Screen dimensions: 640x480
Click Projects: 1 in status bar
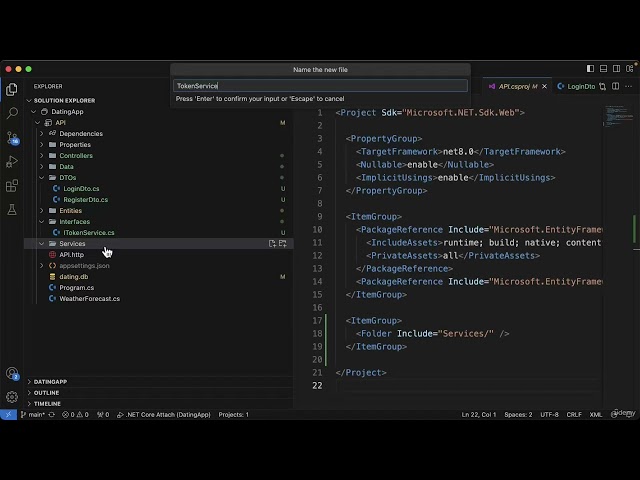click(x=233, y=414)
